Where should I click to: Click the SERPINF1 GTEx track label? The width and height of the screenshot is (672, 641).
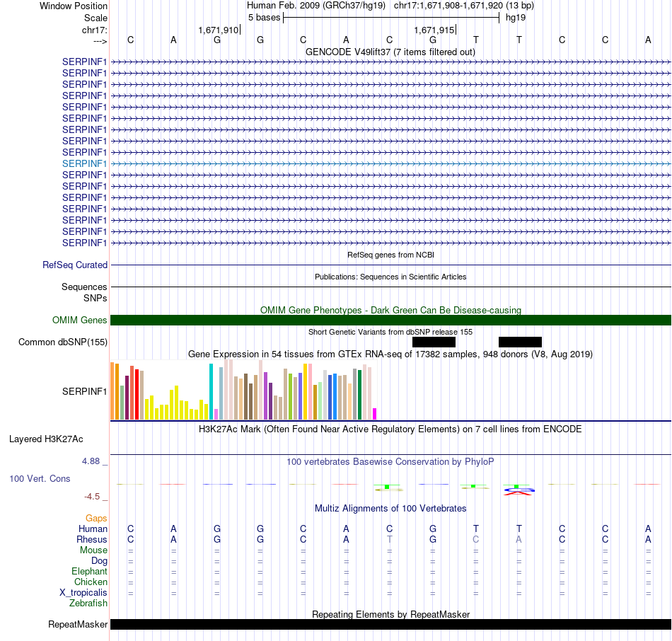[84, 391]
